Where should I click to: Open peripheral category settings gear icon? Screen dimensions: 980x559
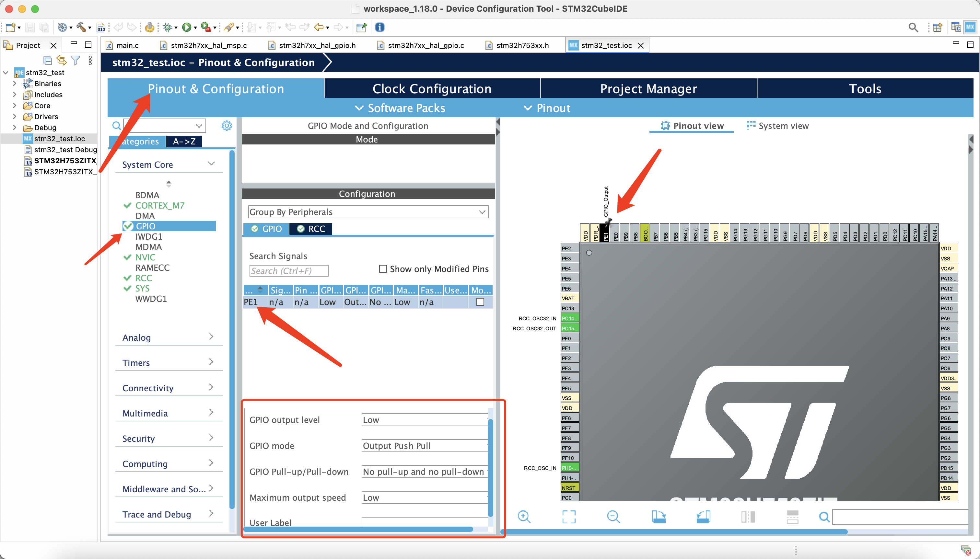[x=227, y=126]
